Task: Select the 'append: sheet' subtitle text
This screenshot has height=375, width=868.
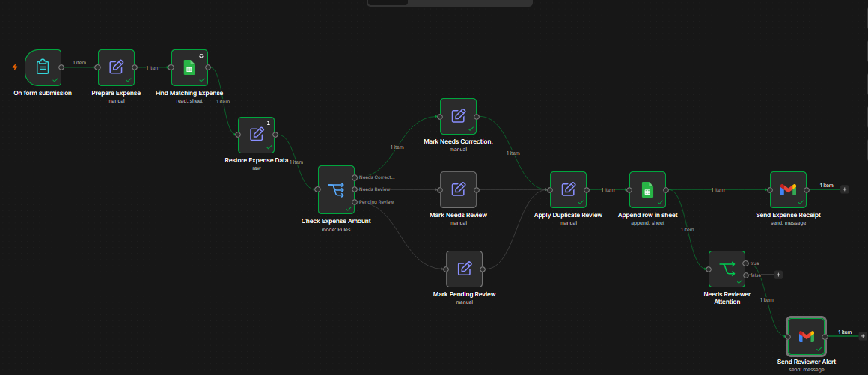Action: point(648,223)
